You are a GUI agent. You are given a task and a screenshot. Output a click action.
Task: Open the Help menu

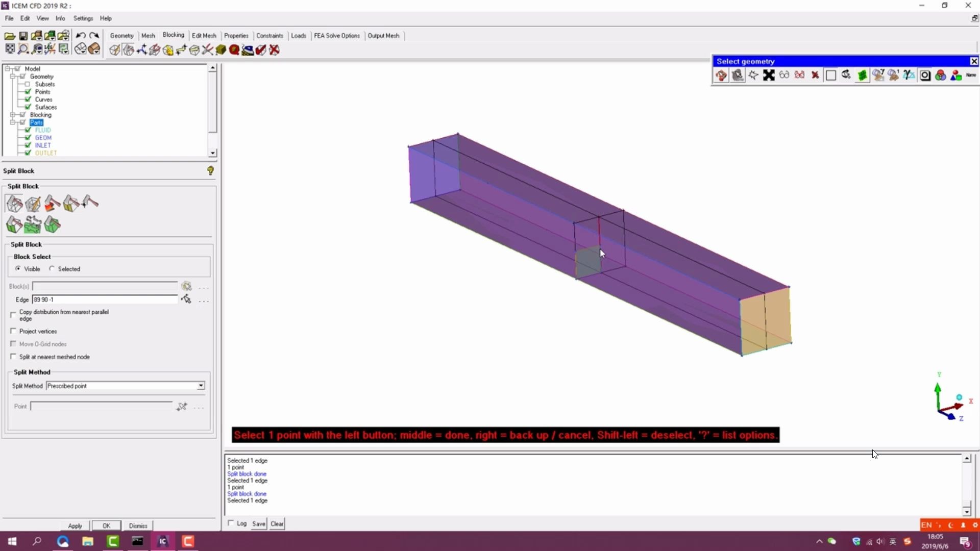click(106, 18)
